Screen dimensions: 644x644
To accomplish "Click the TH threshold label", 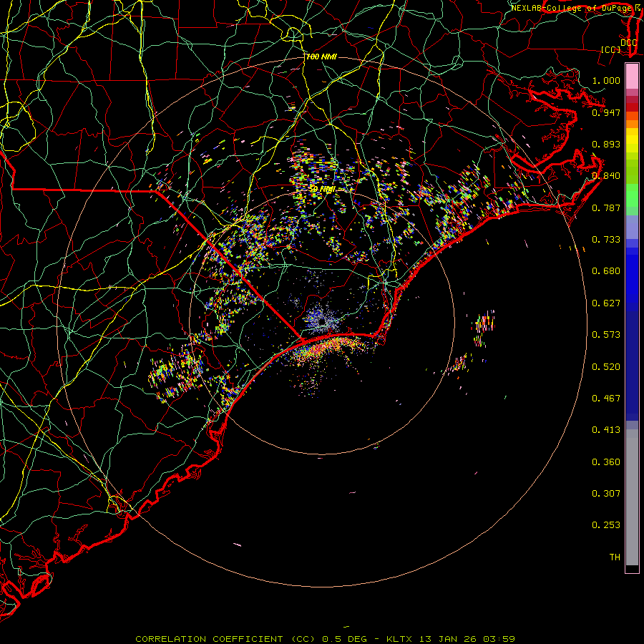I will point(615,557).
